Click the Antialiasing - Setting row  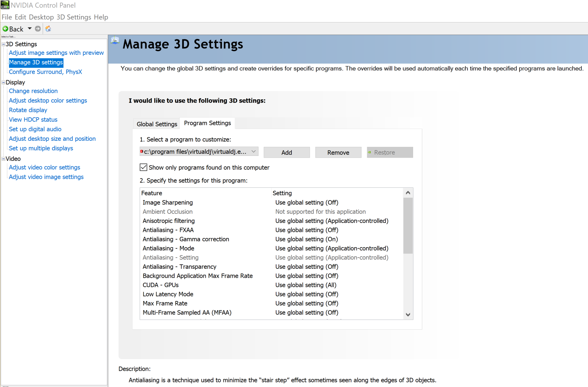coord(272,258)
